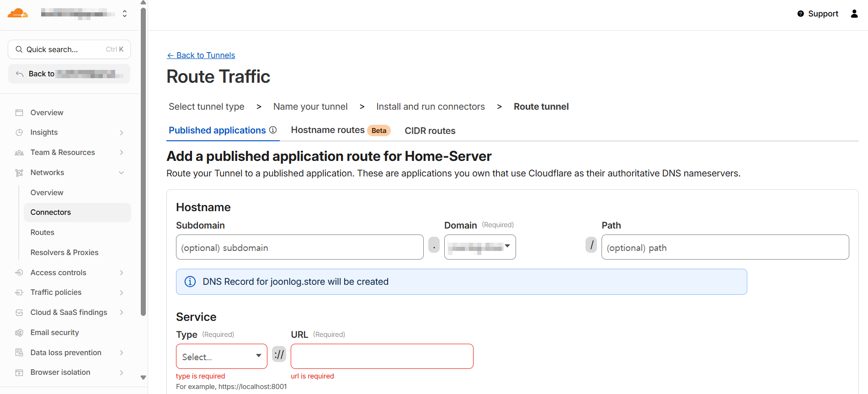Viewport: 868px width, 394px height.
Task: Click the Browser isolation icon
Action: click(19, 373)
